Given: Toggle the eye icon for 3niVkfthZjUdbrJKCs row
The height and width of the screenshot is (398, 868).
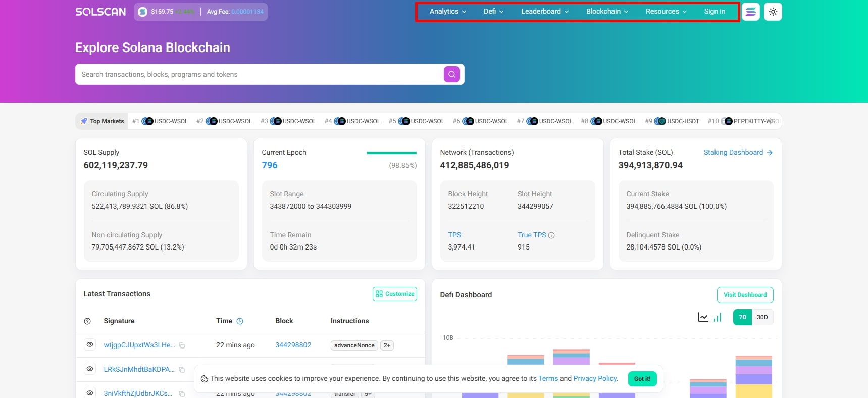Looking at the screenshot, I should 90,393.
